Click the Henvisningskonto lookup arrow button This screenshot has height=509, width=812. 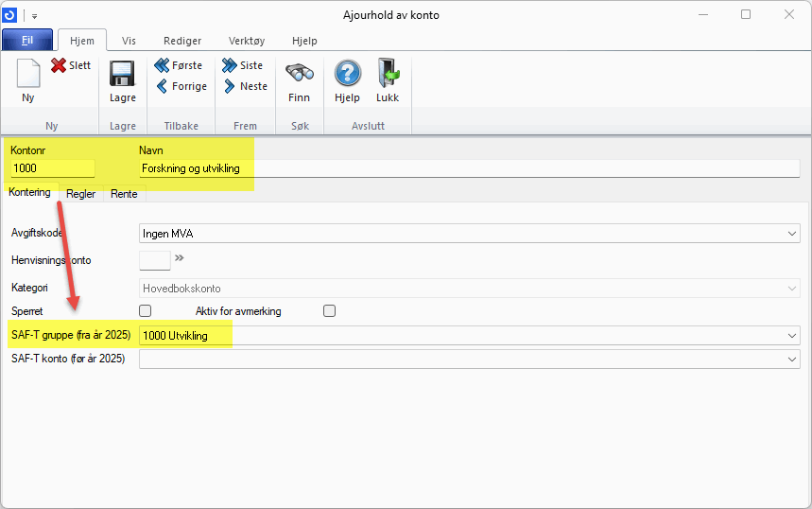180,257
